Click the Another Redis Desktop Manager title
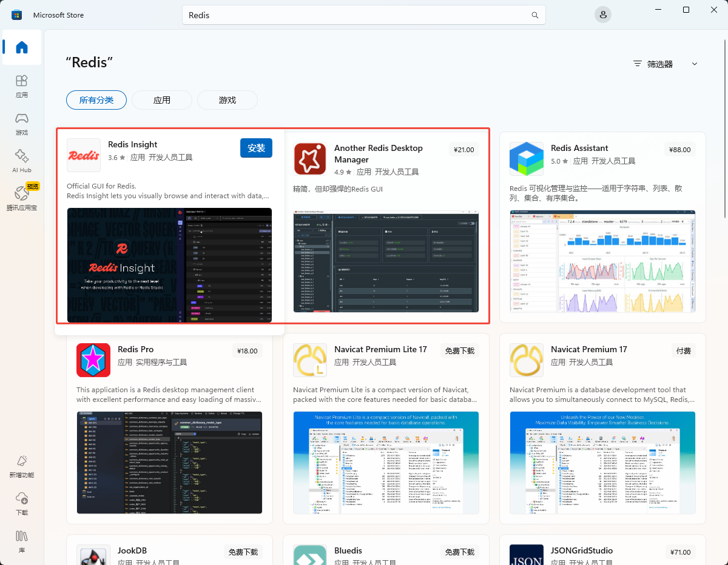The width and height of the screenshot is (728, 565). (x=379, y=153)
